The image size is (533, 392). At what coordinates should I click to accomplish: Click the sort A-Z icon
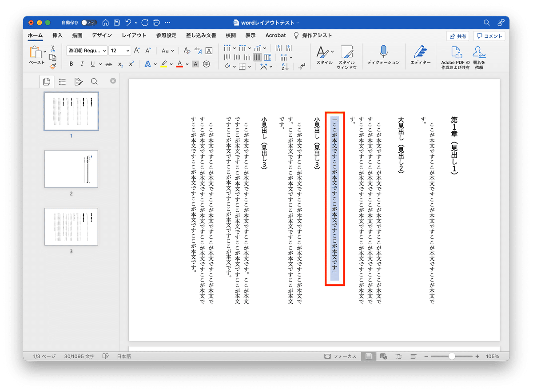[285, 67]
